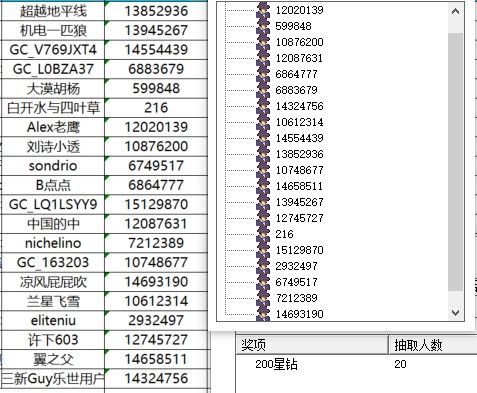Select the user icon for 10748677

coord(263,170)
